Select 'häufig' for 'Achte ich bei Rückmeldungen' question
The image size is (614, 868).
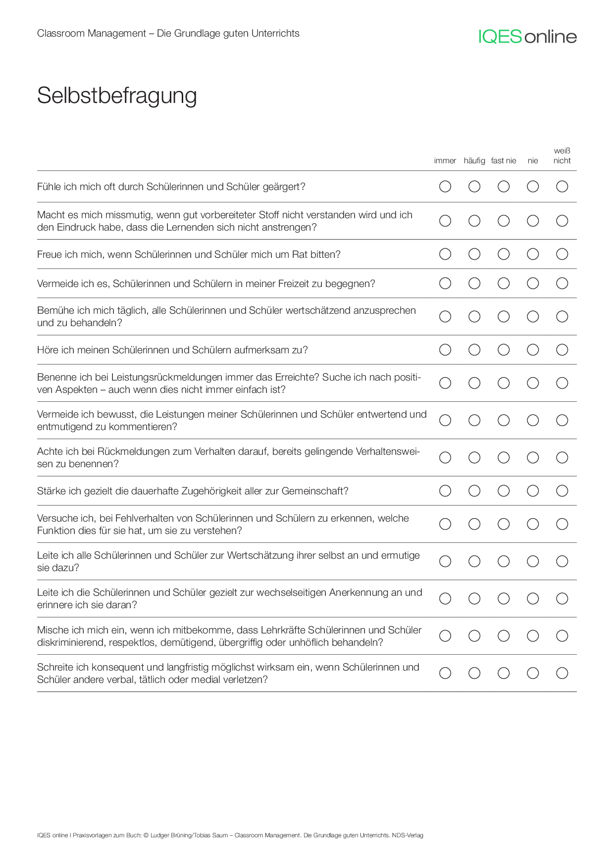coord(474,458)
